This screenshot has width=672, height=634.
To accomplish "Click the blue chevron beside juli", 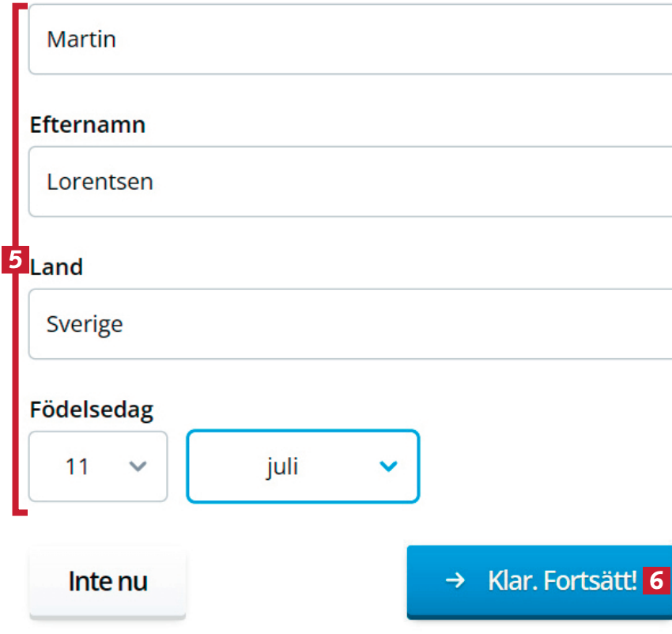I will (x=387, y=466).
